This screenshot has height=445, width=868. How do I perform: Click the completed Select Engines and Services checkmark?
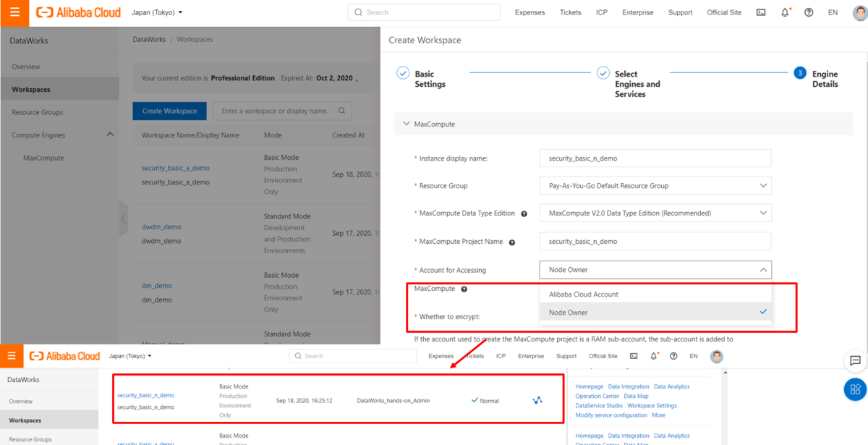point(603,73)
